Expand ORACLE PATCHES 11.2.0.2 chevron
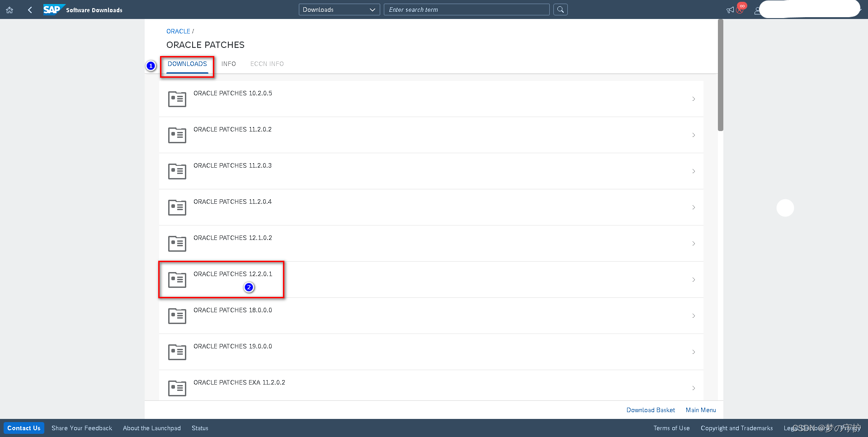 coord(693,135)
